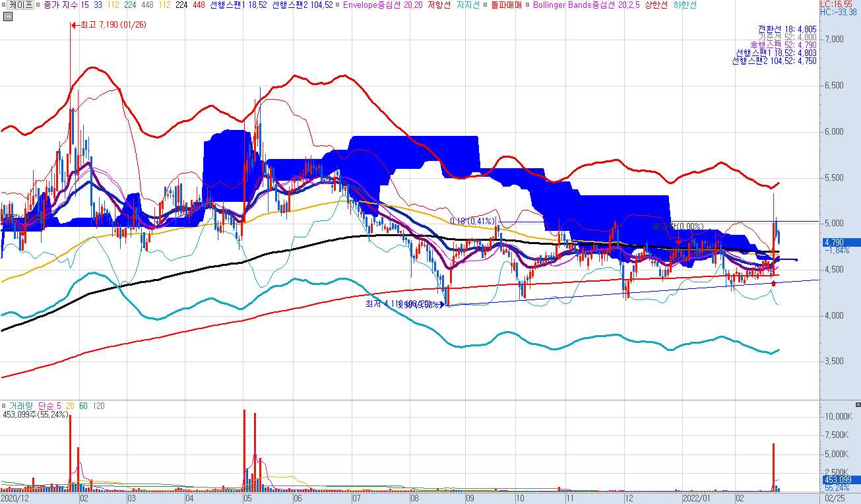The image size is (861, 504).
Task: Click the 선행스팬1 18,52 legend label
Action: [x=237, y=5]
